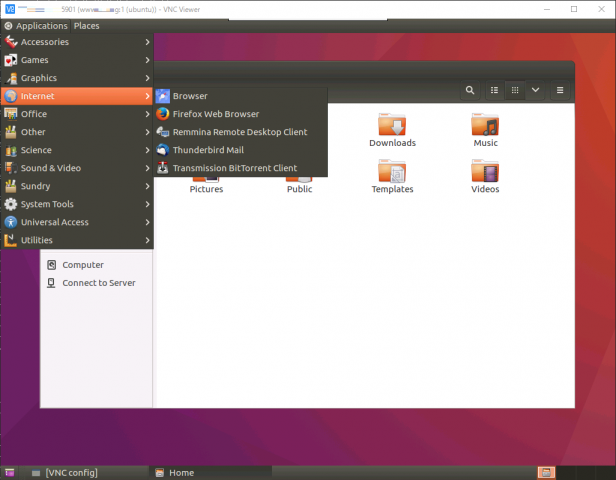Open the Videos folder
This screenshot has width=616, height=480.
pyautogui.click(x=485, y=176)
